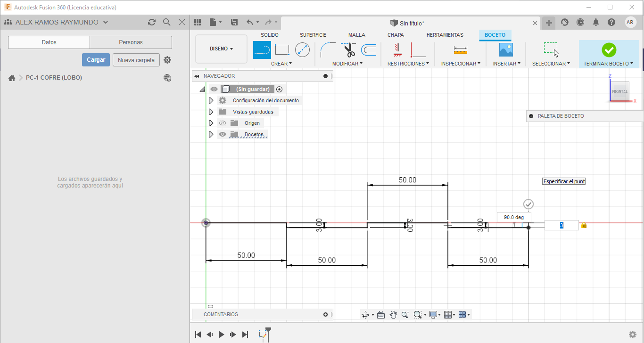
Task: Toggle visibility of the (Sin guardar) component
Action: click(x=214, y=89)
